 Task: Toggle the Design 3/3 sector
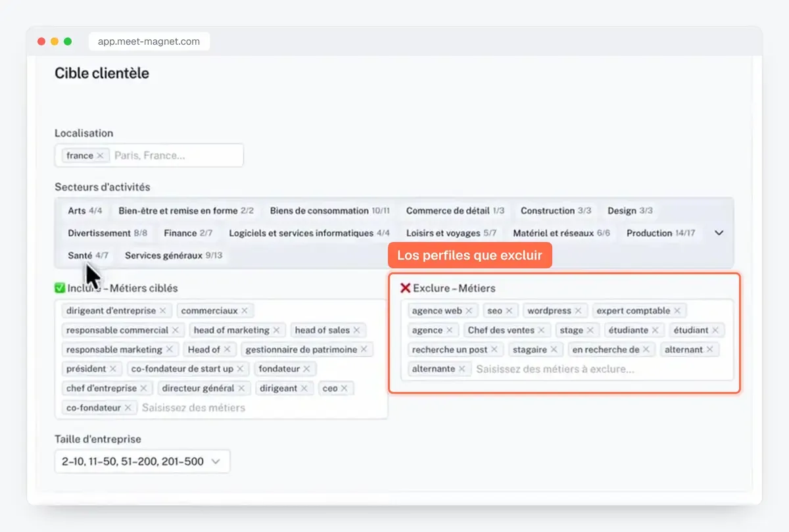pos(630,211)
